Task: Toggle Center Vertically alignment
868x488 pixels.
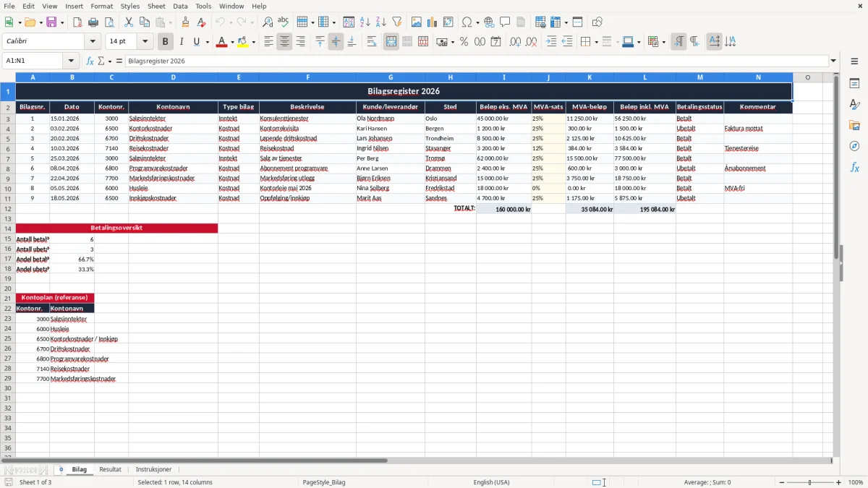Action: coord(336,42)
